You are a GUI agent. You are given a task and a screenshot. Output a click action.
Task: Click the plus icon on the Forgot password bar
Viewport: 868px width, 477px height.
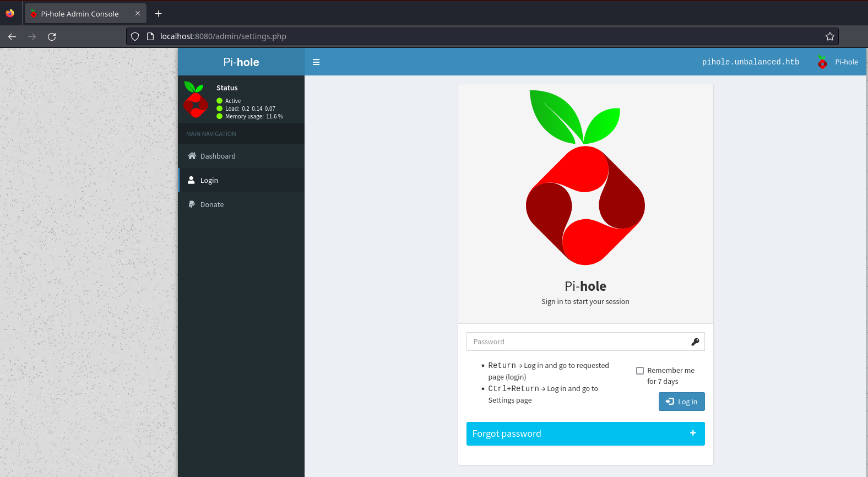pos(693,433)
